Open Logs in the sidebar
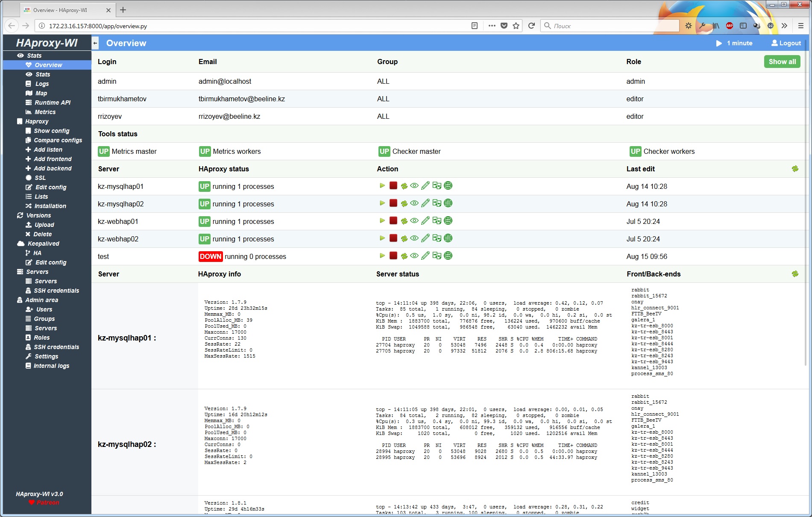 (x=37, y=84)
